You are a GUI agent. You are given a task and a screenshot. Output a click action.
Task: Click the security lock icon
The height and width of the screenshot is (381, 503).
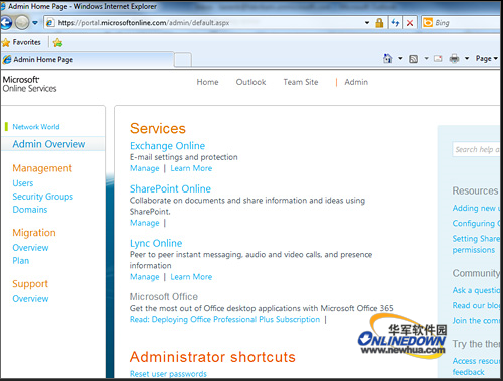tap(379, 23)
